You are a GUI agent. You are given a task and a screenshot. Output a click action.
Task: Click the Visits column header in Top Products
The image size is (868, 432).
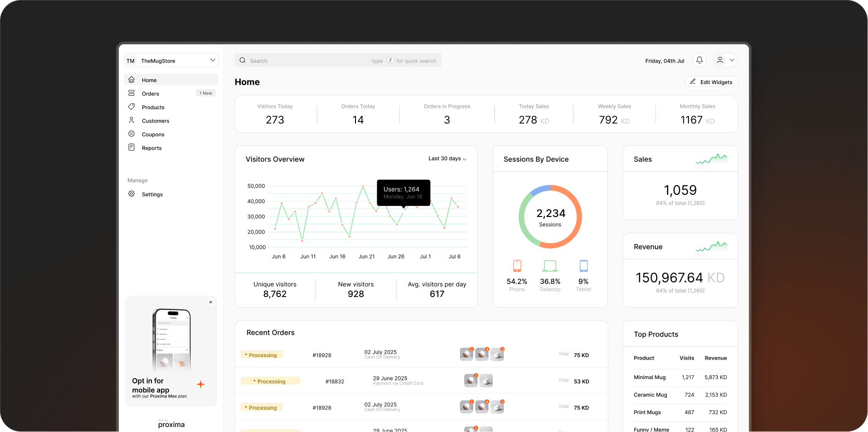pos(687,358)
